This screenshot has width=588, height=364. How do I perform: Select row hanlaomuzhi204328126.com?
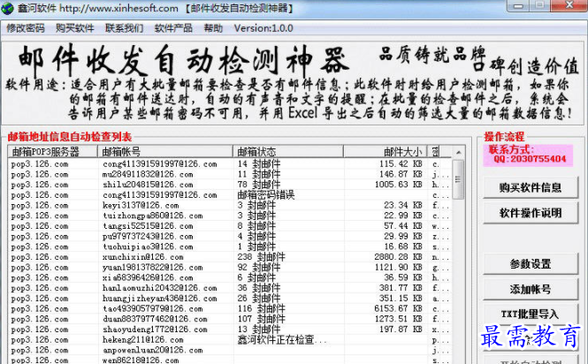click(230, 288)
